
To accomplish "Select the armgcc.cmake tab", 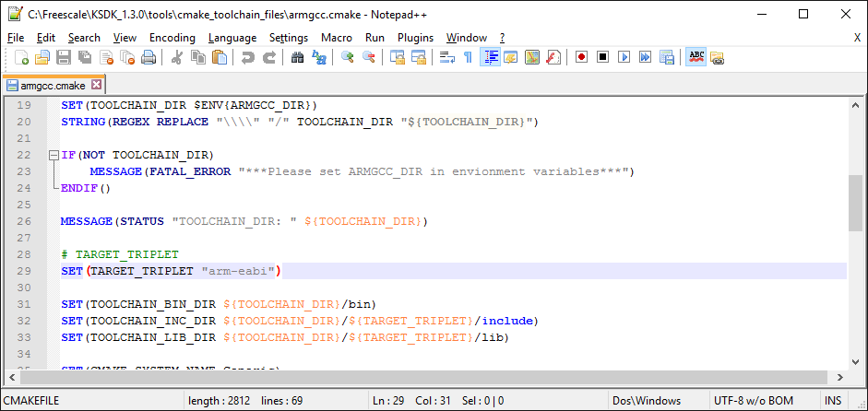I will point(54,85).
